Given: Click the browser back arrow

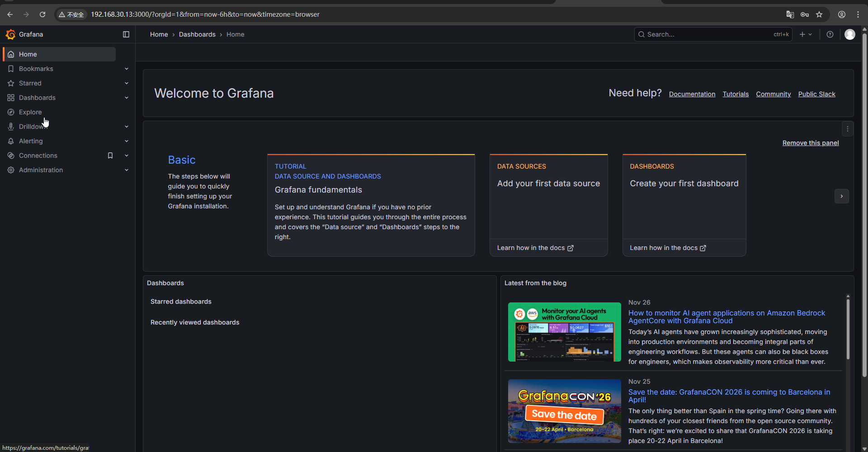Looking at the screenshot, I should (10, 14).
